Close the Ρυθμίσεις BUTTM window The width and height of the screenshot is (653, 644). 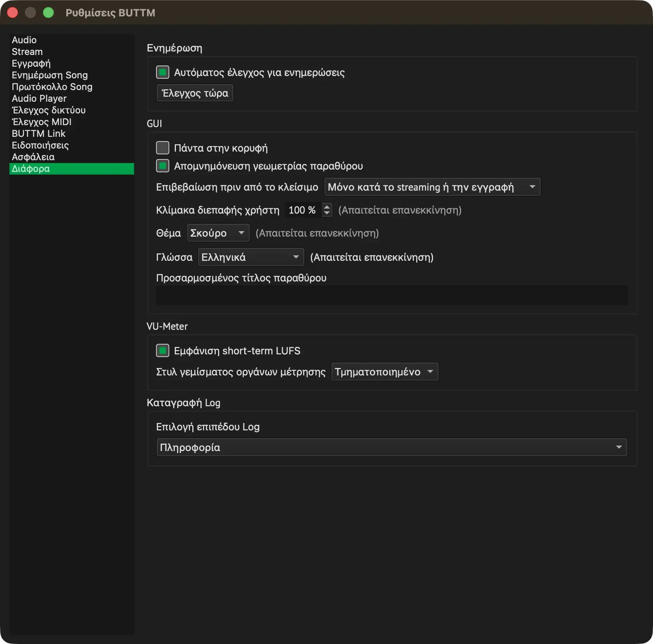12,12
